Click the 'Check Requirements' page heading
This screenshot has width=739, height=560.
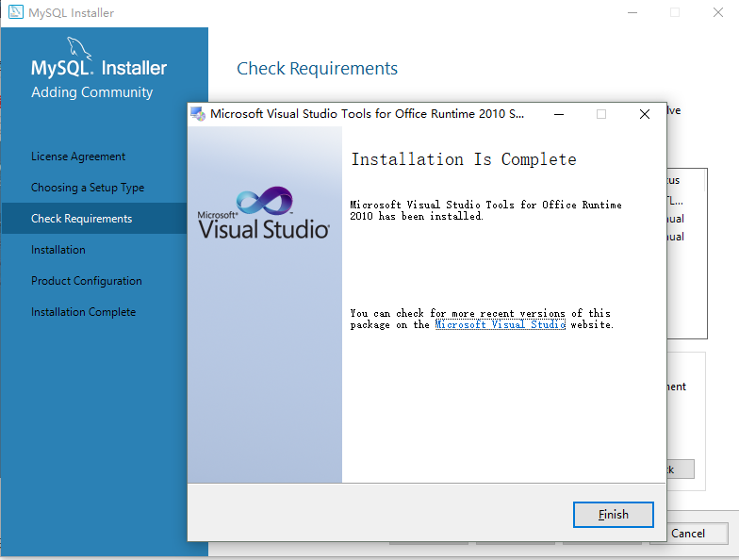[317, 69]
